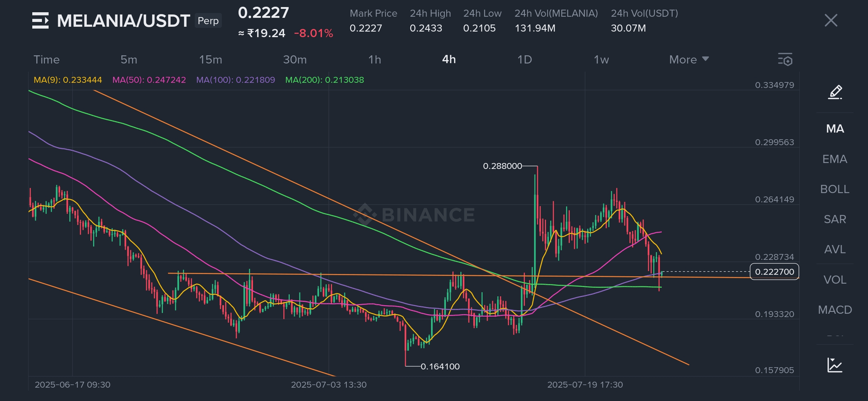This screenshot has width=868, height=401.
Task: Close the fullscreen chart view
Action: [x=831, y=20]
